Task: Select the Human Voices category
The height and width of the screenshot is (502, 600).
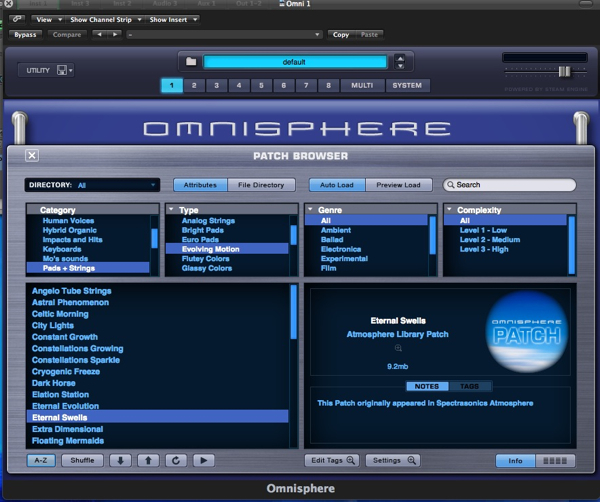Action: click(68, 220)
